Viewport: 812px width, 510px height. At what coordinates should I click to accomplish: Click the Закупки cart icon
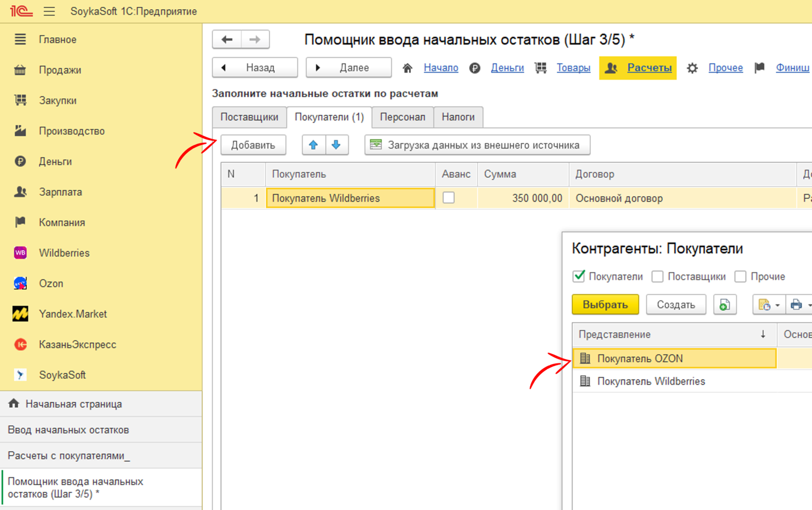point(20,100)
